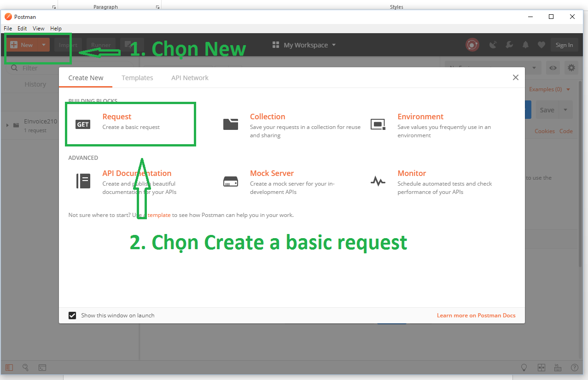This screenshot has height=380, width=588.
Task: Select the Collection folder icon
Action: (x=231, y=124)
